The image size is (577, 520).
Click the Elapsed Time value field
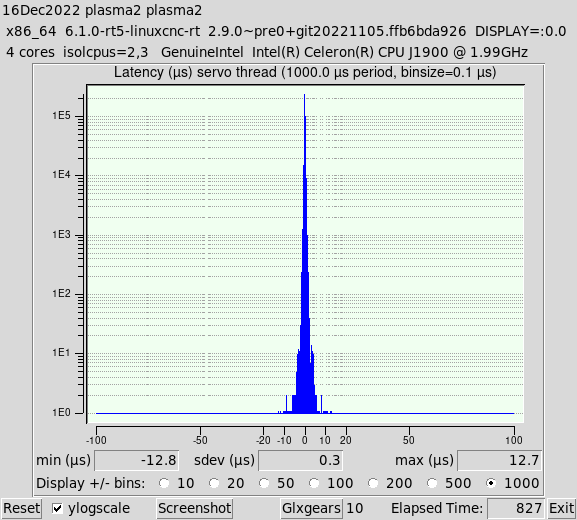516,508
